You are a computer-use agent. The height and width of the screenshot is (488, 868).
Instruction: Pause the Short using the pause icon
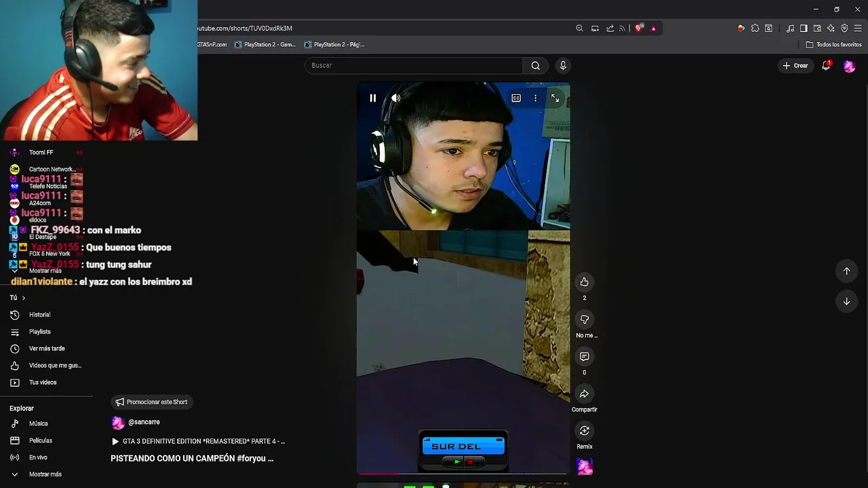[x=372, y=98]
